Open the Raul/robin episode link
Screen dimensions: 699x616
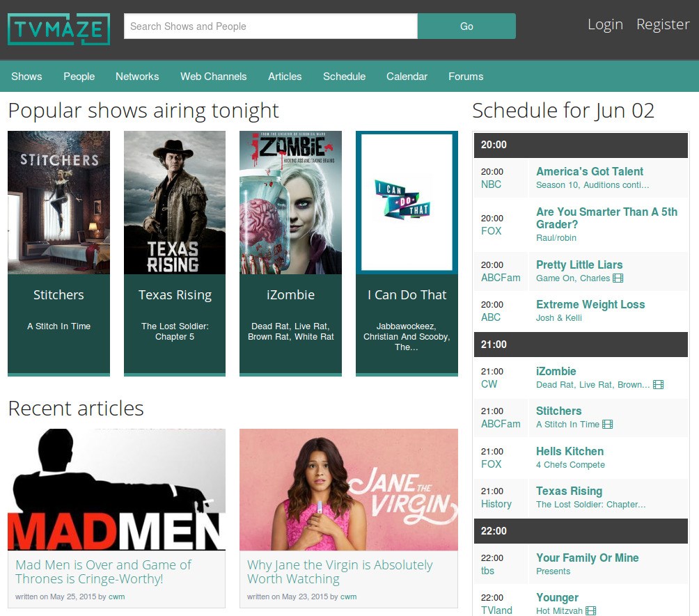pyautogui.click(x=556, y=238)
